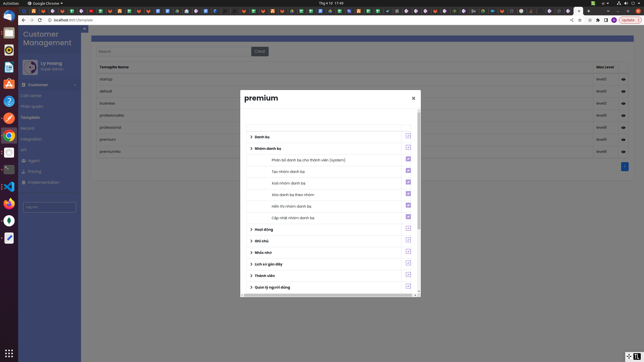644x362 pixels.
Task: Close the premium dialog with X
Action: coord(413,98)
